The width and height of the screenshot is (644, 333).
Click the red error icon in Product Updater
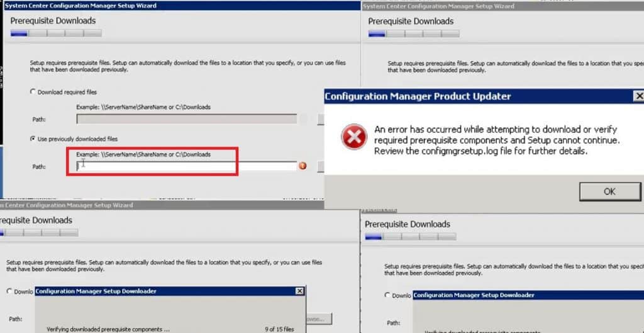pyautogui.click(x=354, y=137)
